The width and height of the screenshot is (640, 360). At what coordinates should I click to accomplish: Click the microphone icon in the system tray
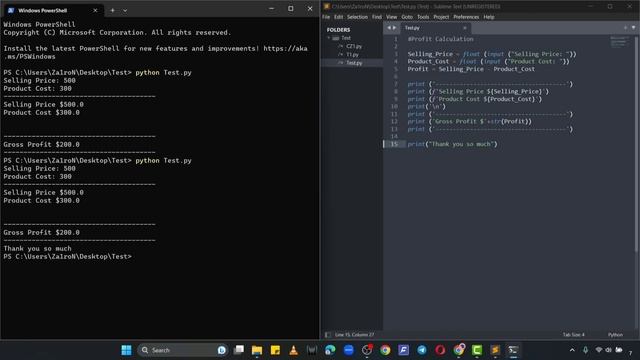tap(585, 350)
